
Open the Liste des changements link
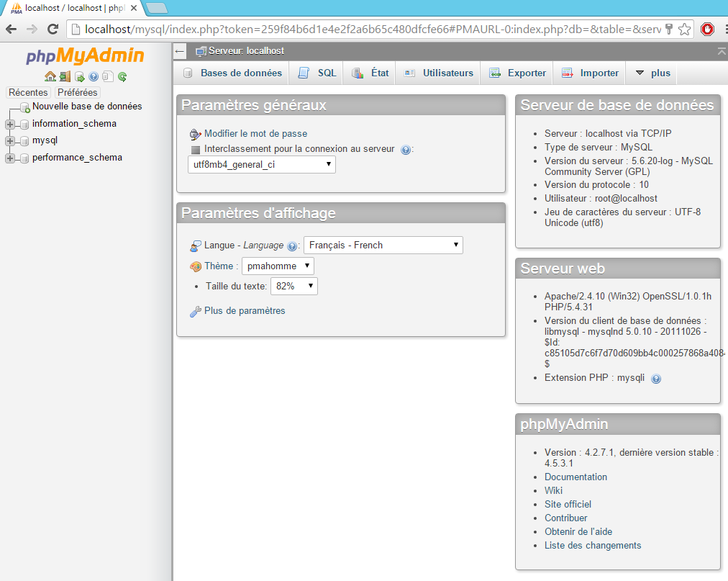[x=593, y=545]
